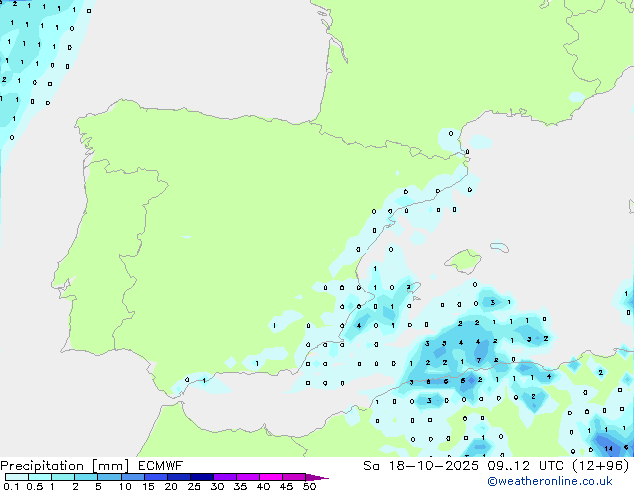Click the "7" precipitation value on the map

coord(479,360)
